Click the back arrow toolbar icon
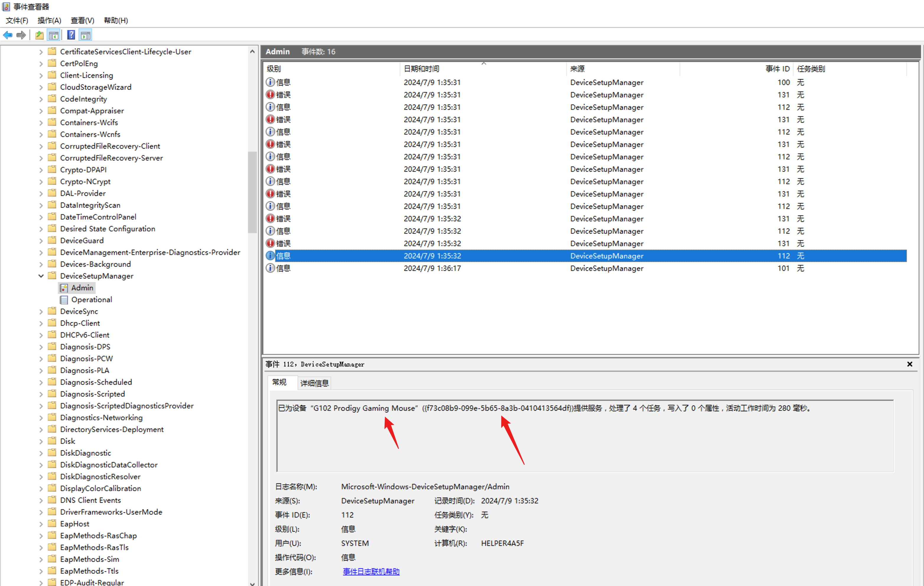 (x=8, y=35)
